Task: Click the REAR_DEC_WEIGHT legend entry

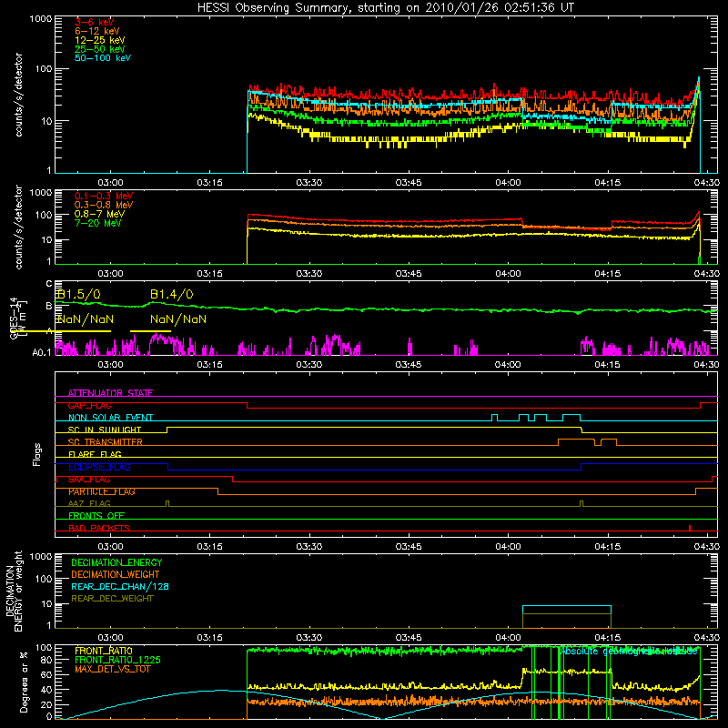Action: pyautogui.click(x=112, y=599)
